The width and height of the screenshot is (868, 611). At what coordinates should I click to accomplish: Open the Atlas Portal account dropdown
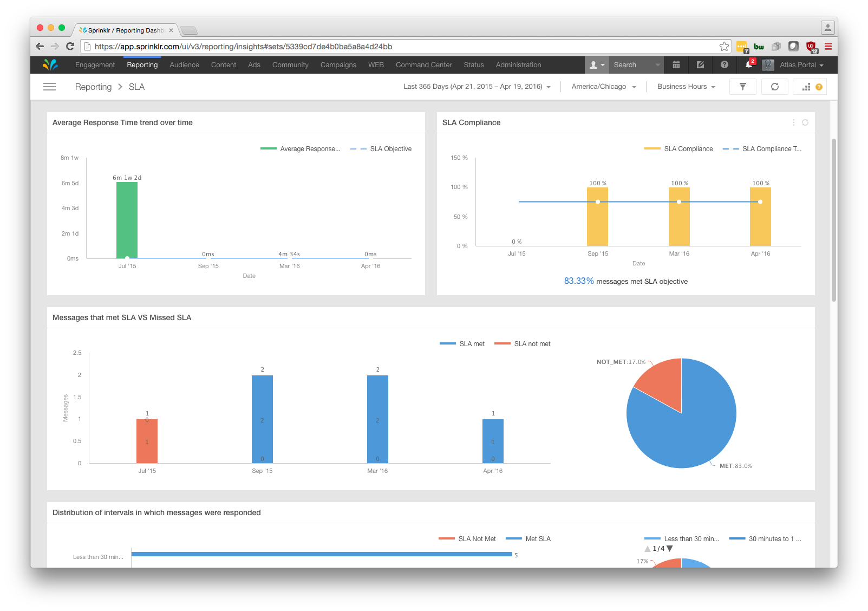801,65
